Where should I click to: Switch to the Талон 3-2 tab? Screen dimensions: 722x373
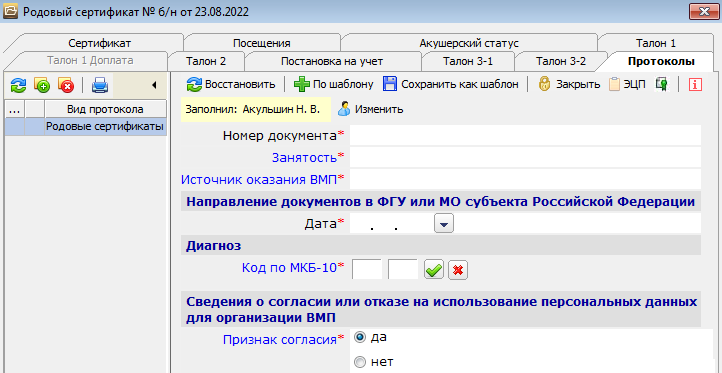[x=561, y=61]
